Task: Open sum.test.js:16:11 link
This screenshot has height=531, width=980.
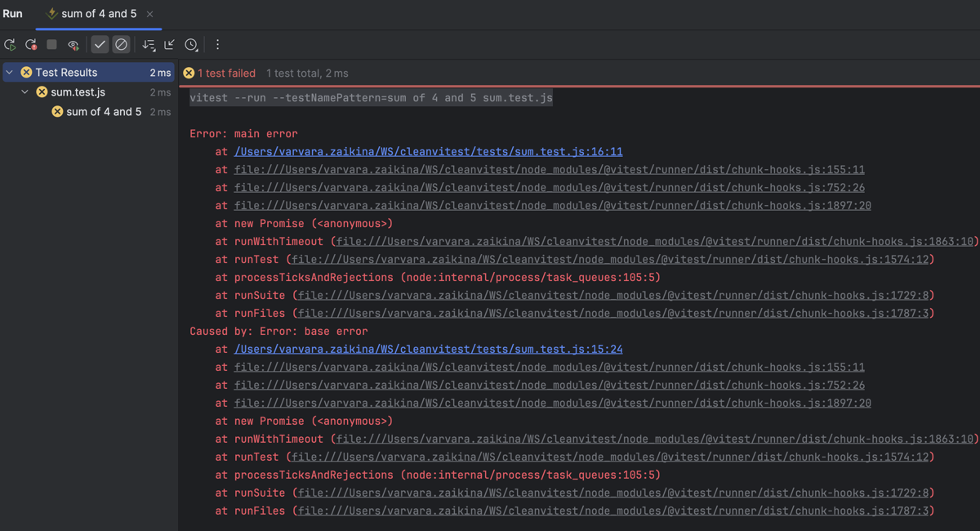Action: (429, 152)
